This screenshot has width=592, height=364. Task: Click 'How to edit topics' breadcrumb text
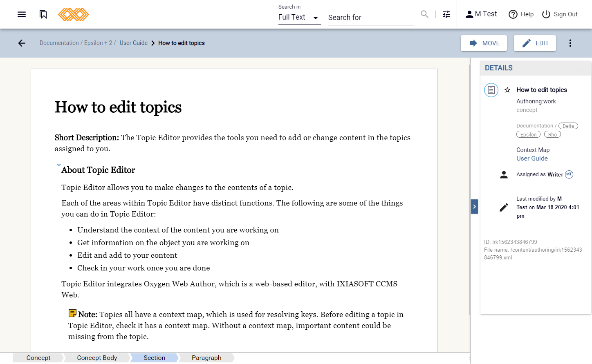(x=182, y=43)
